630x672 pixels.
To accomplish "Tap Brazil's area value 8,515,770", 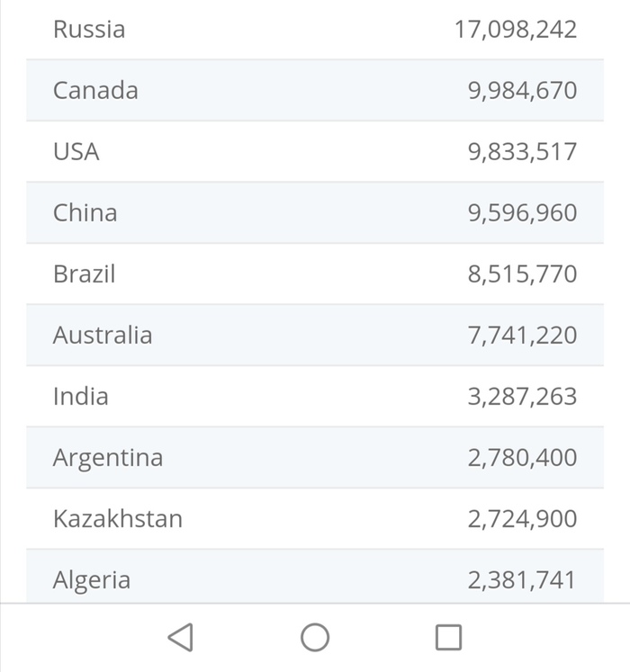I will [522, 274].
